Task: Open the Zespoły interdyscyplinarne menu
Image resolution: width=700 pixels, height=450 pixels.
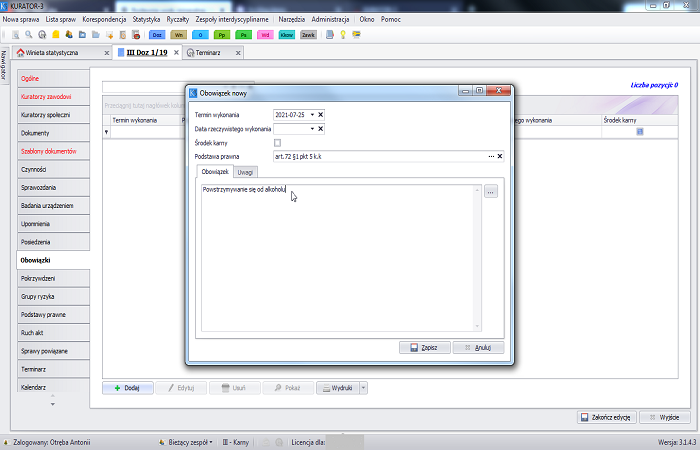Action: (x=232, y=20)
